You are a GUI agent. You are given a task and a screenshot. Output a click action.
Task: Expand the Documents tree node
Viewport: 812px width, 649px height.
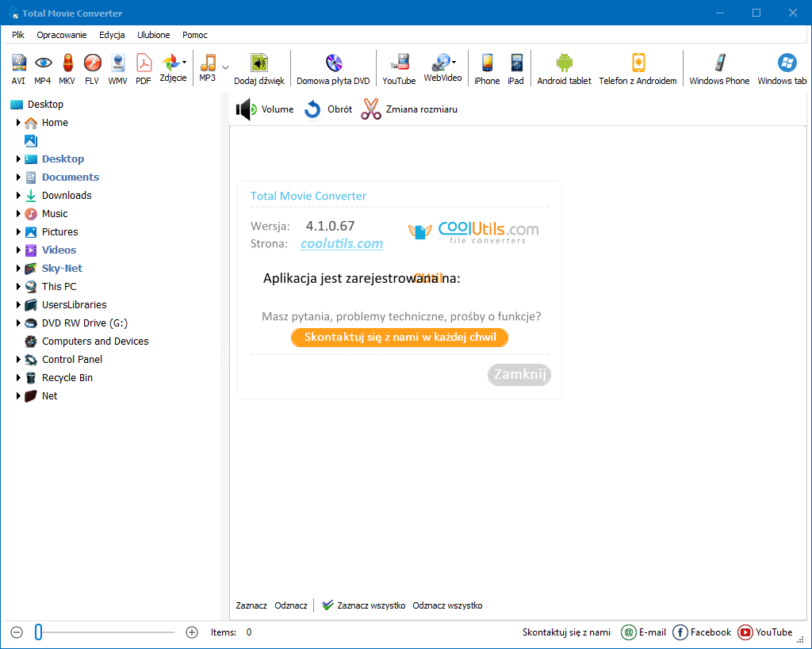click(x=18, y=177)
